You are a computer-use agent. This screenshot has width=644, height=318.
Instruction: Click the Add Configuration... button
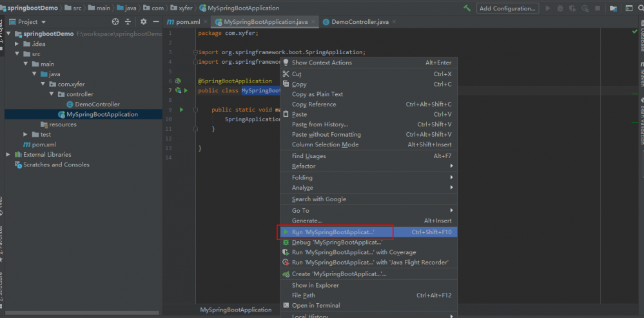click(508, 8)
